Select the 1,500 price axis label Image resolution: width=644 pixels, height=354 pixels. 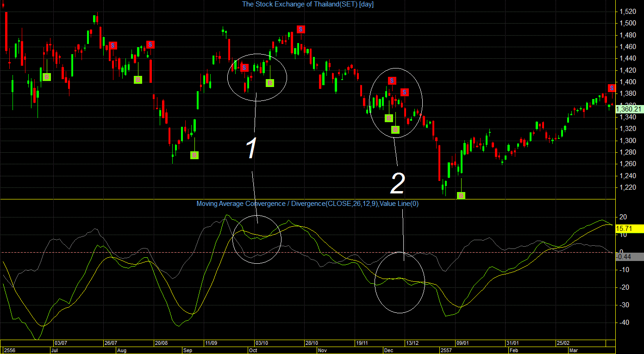coord(627,23)
